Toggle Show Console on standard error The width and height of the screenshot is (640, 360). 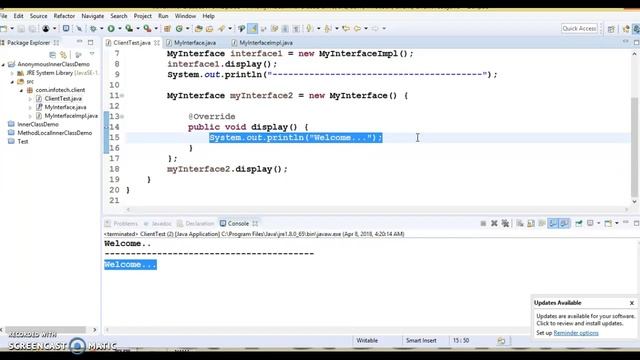click(x=564, y=223)
